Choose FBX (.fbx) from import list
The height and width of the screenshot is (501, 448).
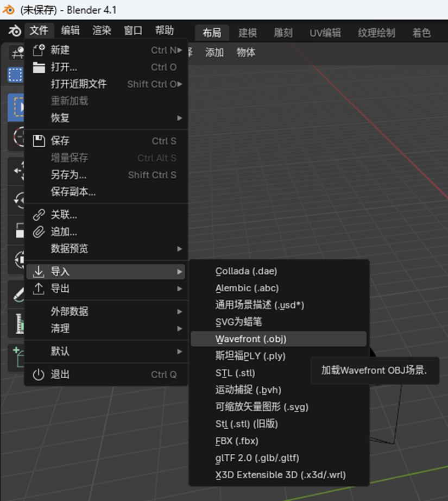point(237,441)
